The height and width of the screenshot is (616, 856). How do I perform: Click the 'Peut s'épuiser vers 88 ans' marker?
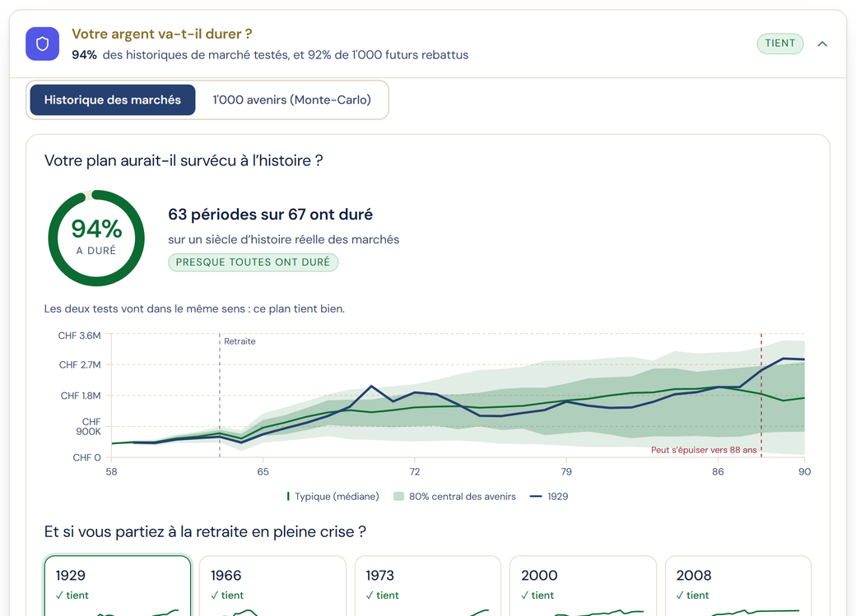[704, 450]
